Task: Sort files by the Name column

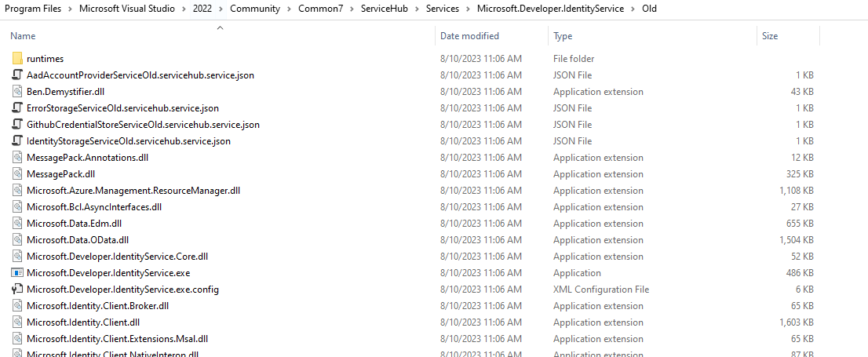Action: tap(23, 36)
